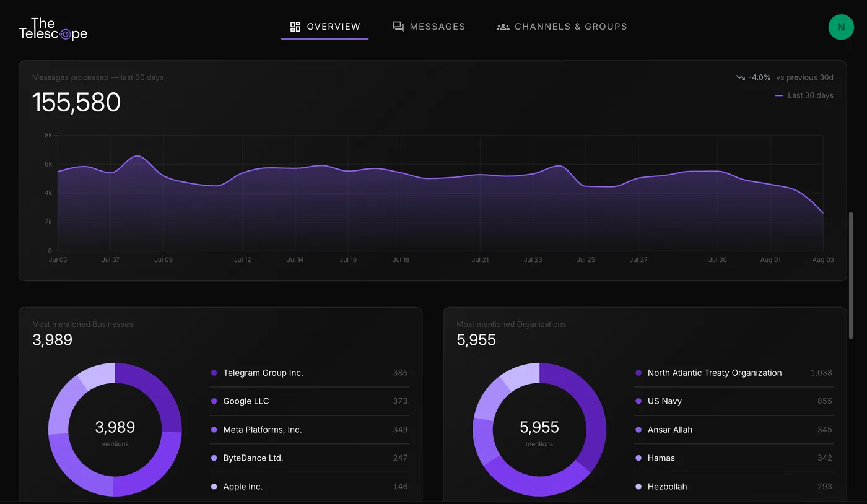Click the Google LLC color dot
Screen dimensions: 867x504
click(214, 401)
